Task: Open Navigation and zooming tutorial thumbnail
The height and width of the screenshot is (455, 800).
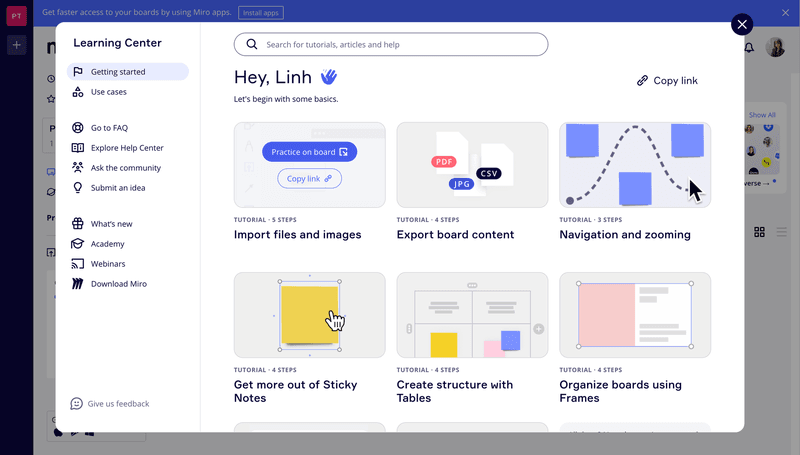Action: tap(635, 165)
